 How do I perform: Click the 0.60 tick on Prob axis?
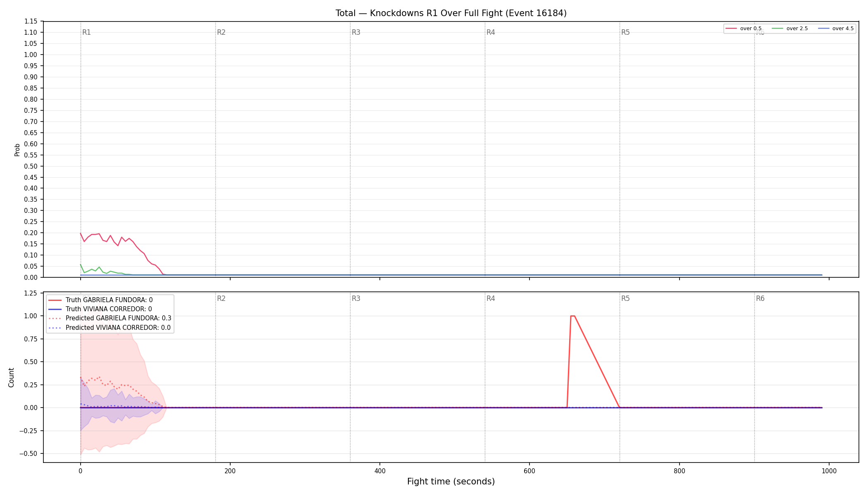pos(31,144)
